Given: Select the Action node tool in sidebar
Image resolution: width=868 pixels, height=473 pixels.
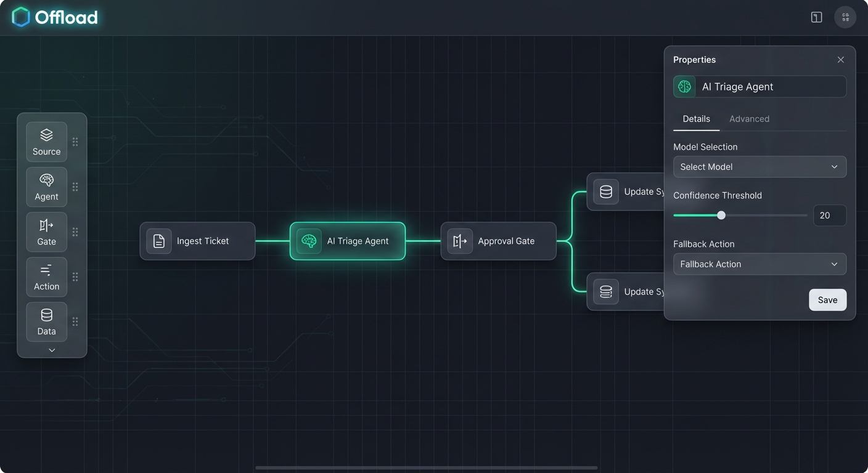Looking at the screenshot, I should point(46,277).
